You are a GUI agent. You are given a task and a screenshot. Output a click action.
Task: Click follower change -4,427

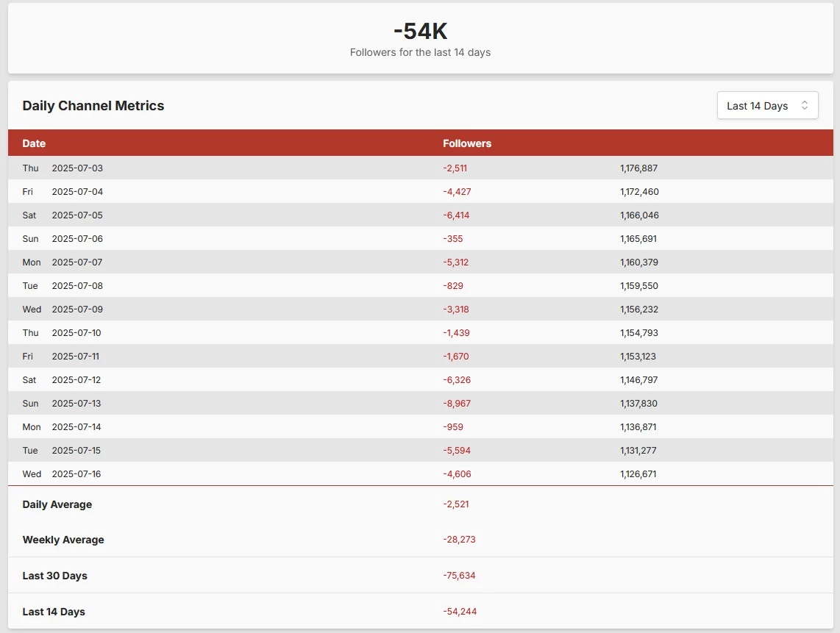[x=457, y=192]
